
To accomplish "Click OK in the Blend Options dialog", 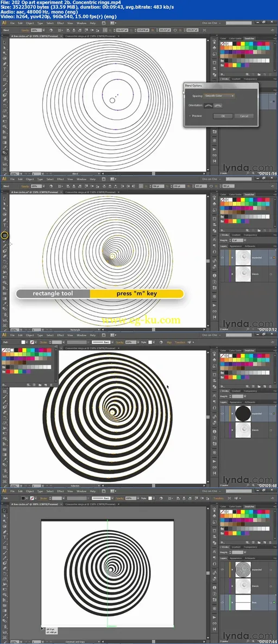I will pos(223,116).
